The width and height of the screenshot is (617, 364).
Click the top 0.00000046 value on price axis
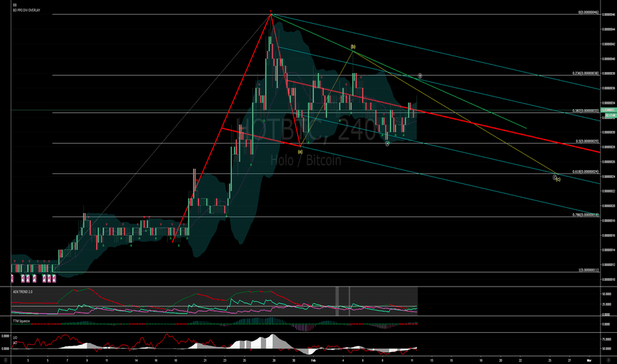click(608, 15)
